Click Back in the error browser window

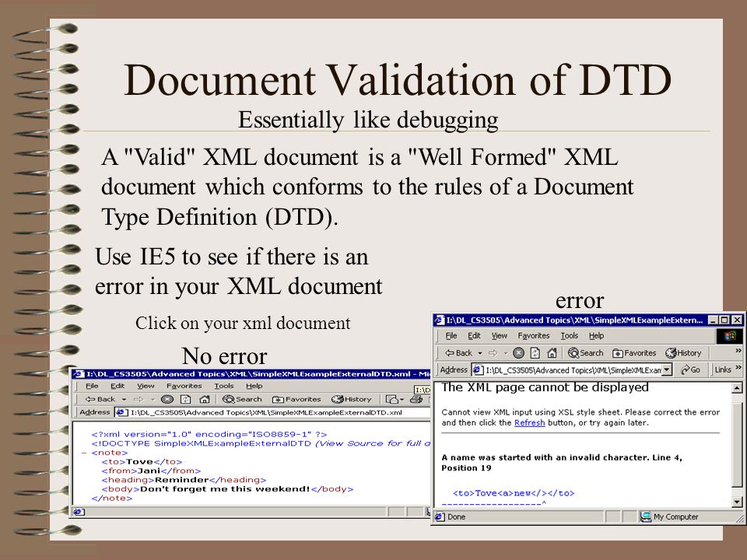458,353
